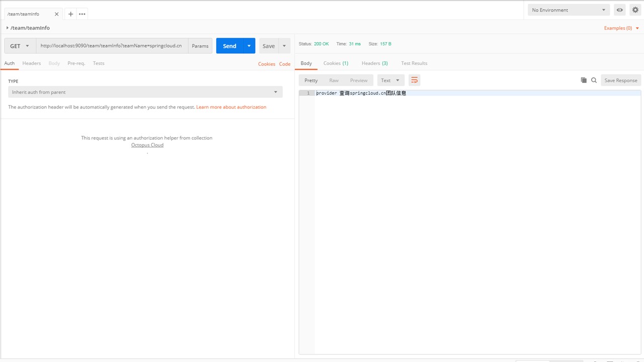Open Manage Environments gear icon
Image resolution: width=644 pixels, height=362 pixels.
click(635, 10)
